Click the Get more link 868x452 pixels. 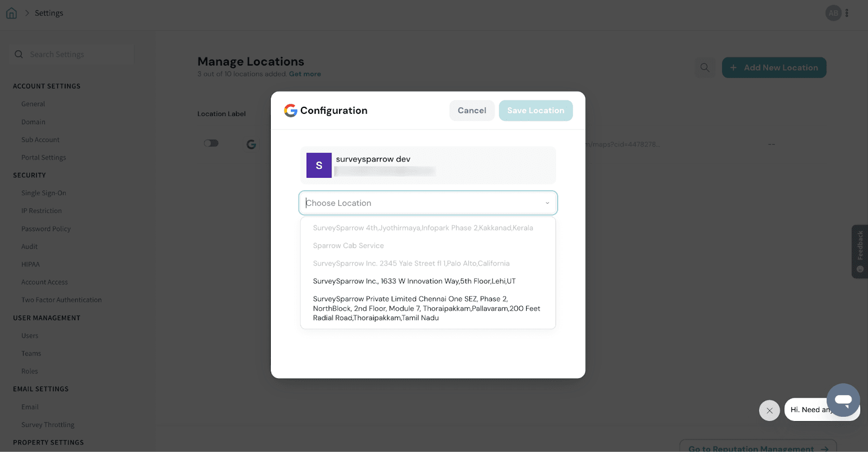tap(305, 74)
